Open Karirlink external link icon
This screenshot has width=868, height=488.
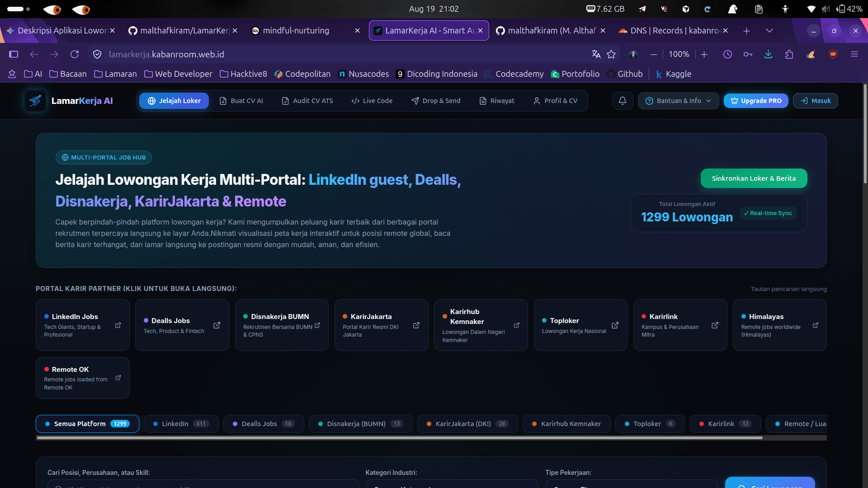pos(715,325)
